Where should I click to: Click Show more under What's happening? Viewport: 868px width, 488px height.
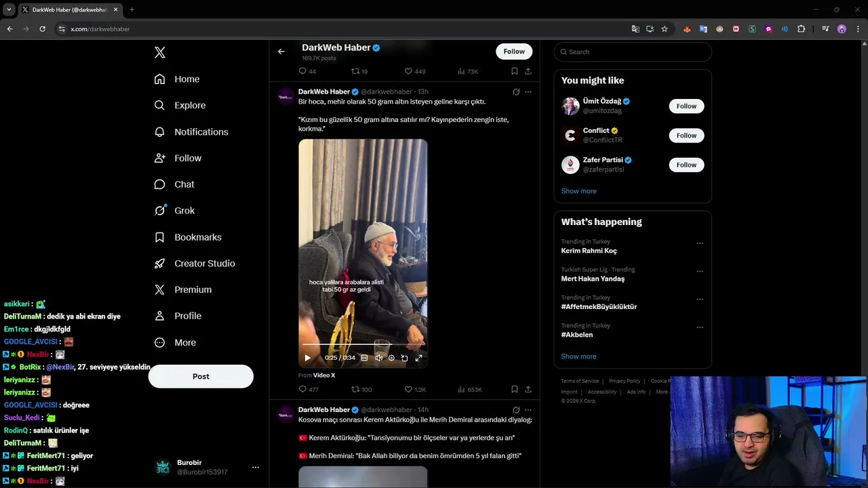click(x=579, y=357)
